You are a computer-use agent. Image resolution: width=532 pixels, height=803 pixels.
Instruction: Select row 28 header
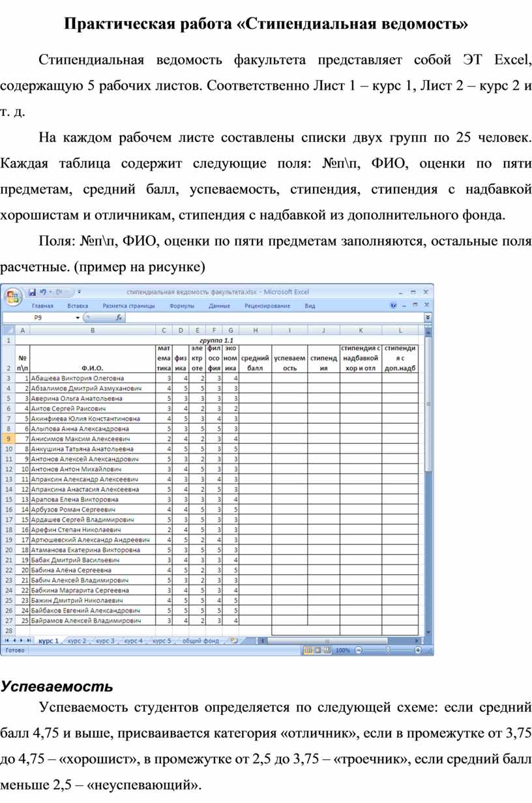point(8,631)
